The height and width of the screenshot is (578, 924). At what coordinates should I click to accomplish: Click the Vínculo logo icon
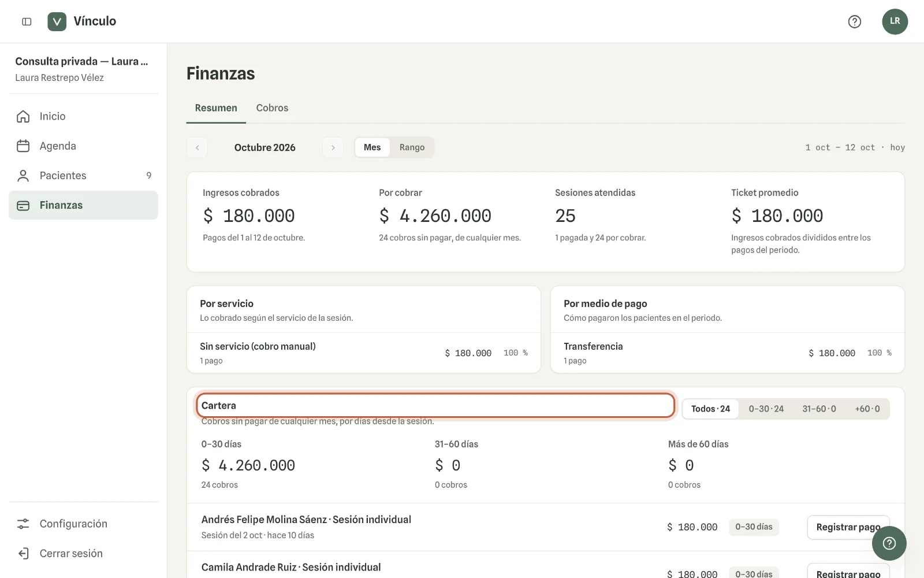coord(57,21)
